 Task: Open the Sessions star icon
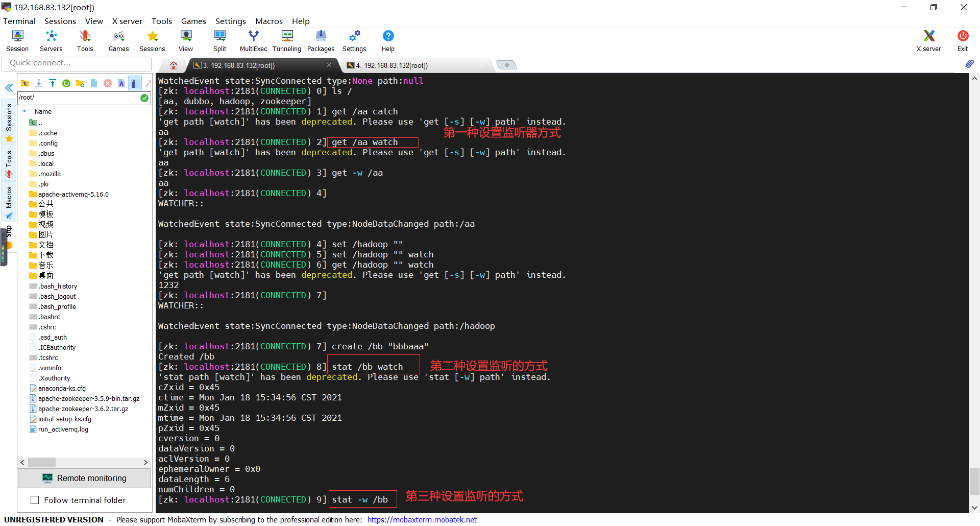tap(152, 41)
